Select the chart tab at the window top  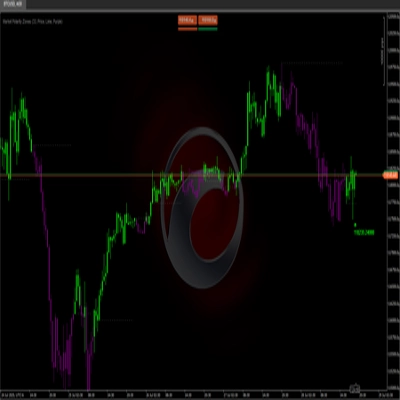click(13, 4)
